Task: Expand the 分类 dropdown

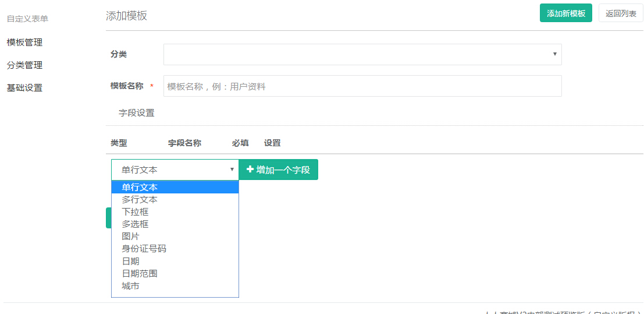Action: coord(362,54)
